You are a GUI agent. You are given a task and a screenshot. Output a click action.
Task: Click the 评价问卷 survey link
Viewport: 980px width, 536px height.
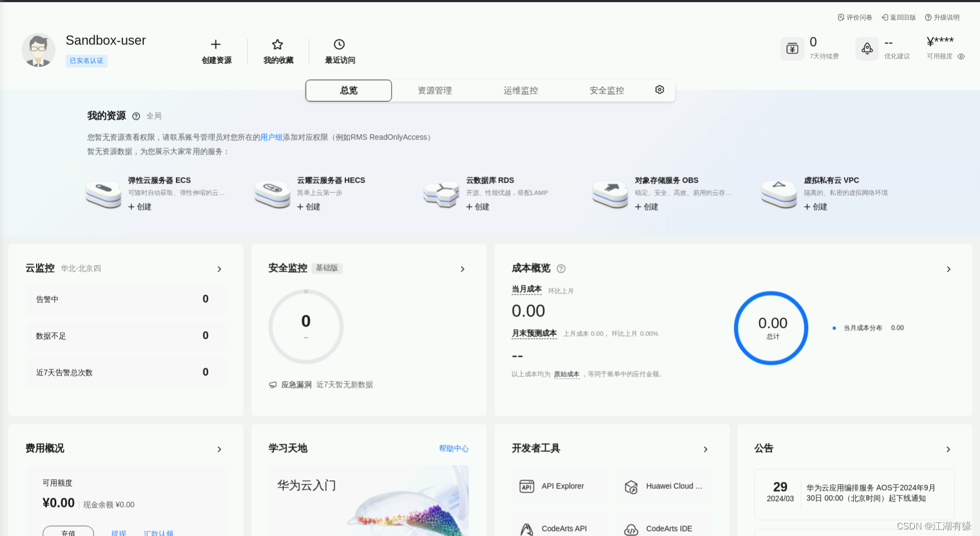point(855,17)
